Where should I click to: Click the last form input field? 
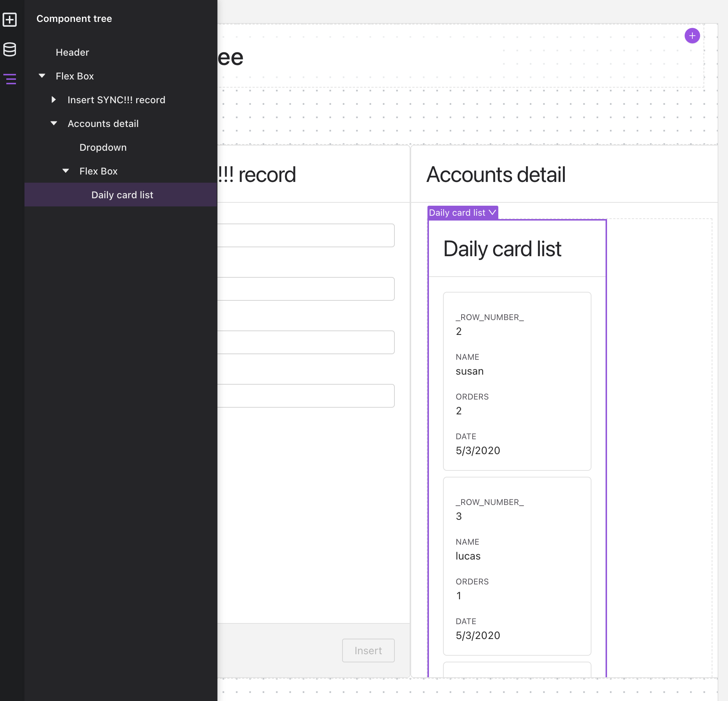tap(305, 396)
